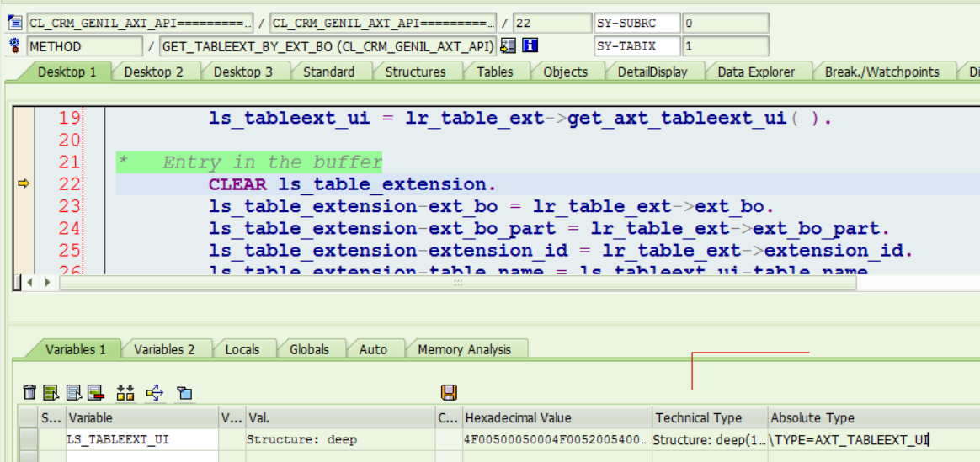980x462 pixels.
Task: Open the DetailDisplay tab
Action: [x=652, y=72]
